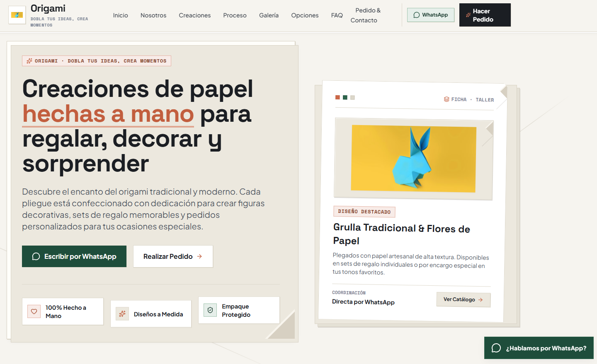Click the chat icon in Escribir por WhatsApp button
This screenshot has height=364, width=597.
coord(36,256)
